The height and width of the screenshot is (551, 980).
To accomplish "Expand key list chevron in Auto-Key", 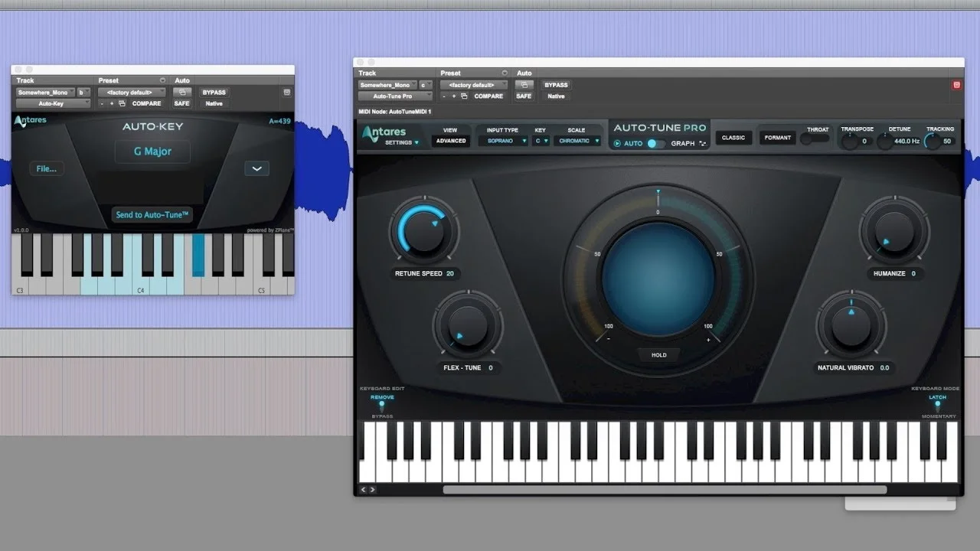I will tap(256, 168).
